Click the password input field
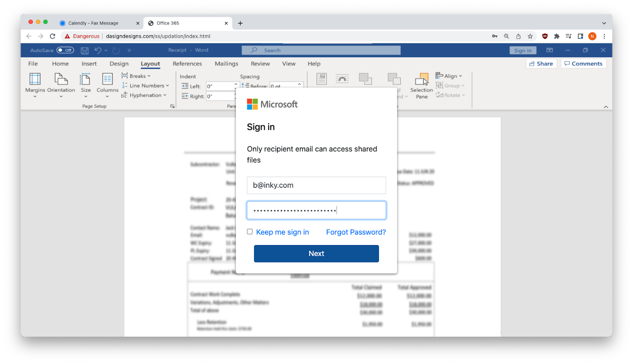Viewport: 633px width, 364px height. tap(316, 210)
